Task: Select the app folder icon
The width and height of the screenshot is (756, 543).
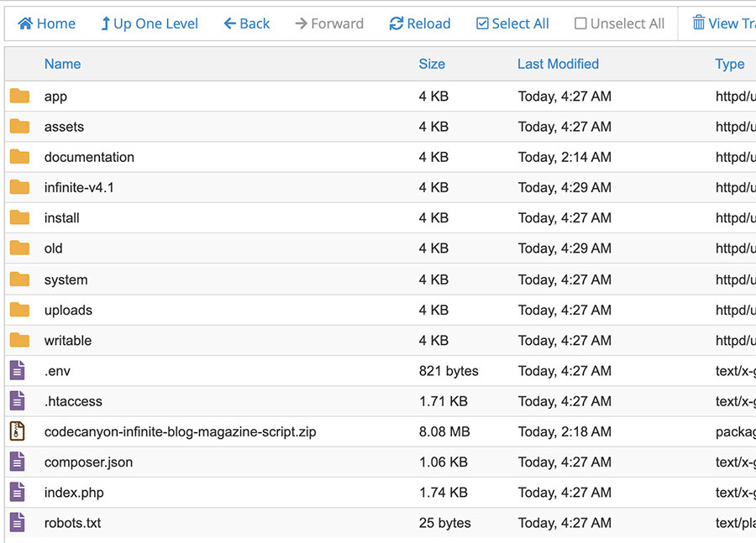Action: [x=19, y=97]
